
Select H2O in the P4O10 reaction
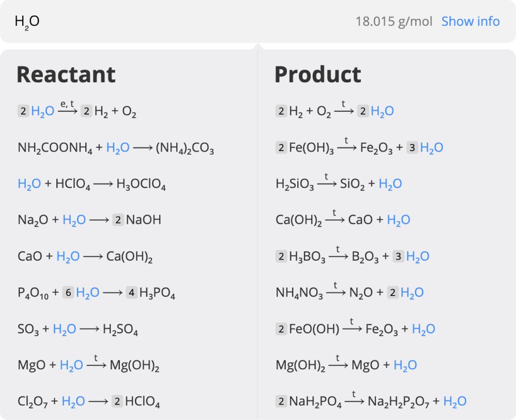[88, 292]
